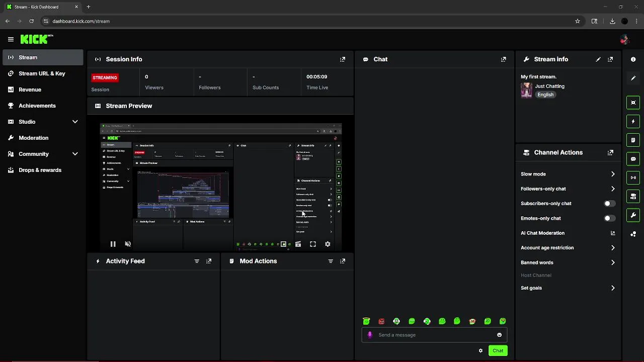
Task: Open the Moderation page
Action: click(x=43, y=138)
